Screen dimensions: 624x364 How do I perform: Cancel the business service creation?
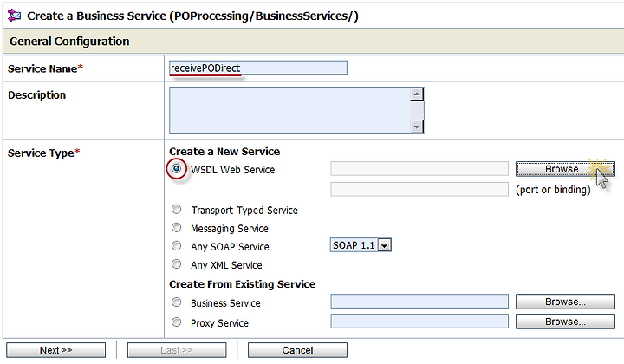[297, 350]
